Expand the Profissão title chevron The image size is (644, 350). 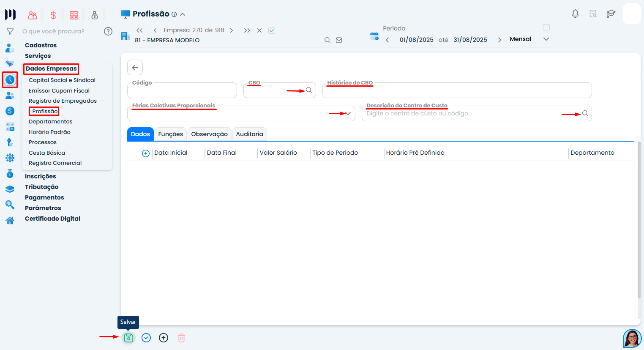coord(183,14)
